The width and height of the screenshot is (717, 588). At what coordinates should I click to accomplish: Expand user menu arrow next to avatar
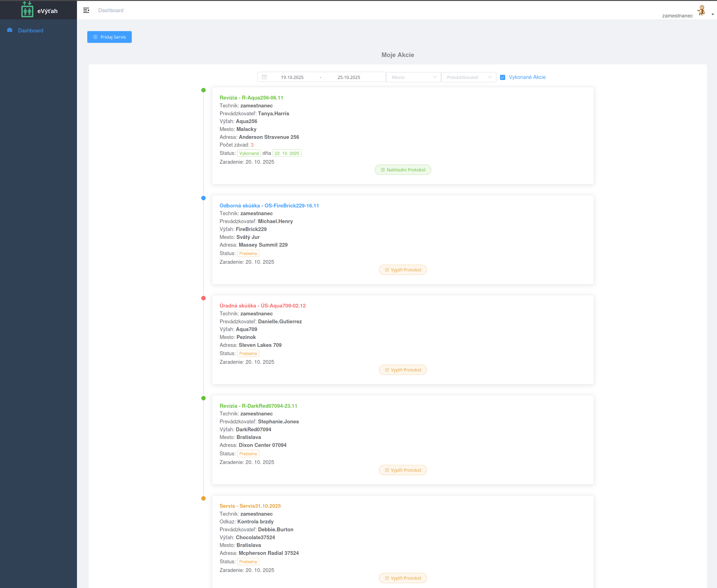click(x=713, y=14)
